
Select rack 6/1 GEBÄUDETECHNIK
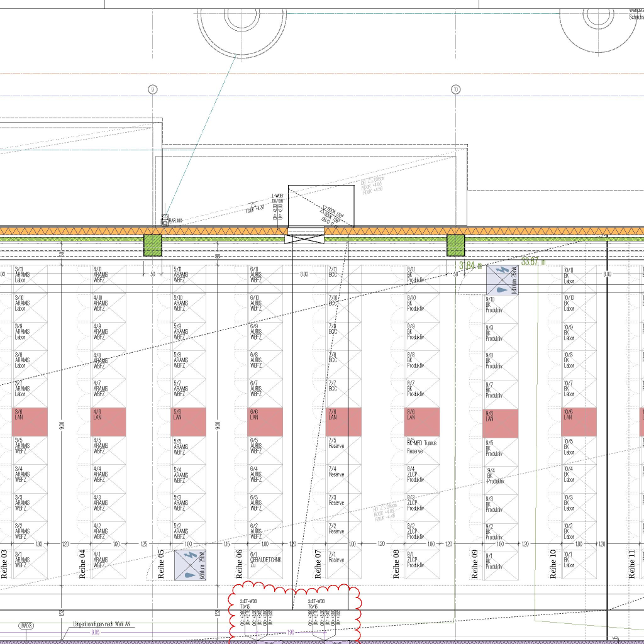coord(265,563)
